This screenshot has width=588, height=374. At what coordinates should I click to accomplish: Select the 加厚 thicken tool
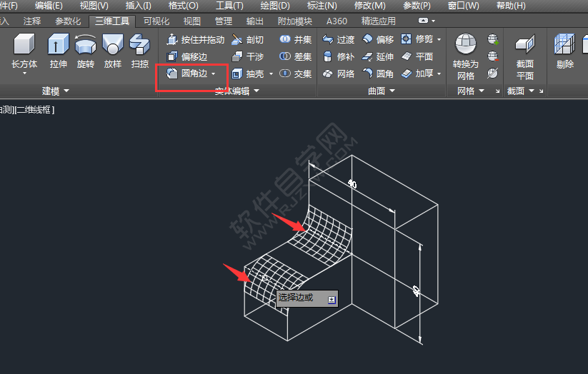coord(417,74)
